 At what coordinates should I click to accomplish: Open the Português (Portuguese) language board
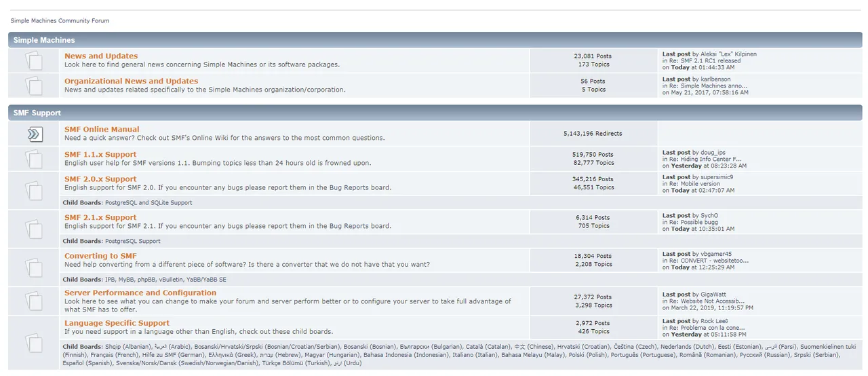[644, 355]
